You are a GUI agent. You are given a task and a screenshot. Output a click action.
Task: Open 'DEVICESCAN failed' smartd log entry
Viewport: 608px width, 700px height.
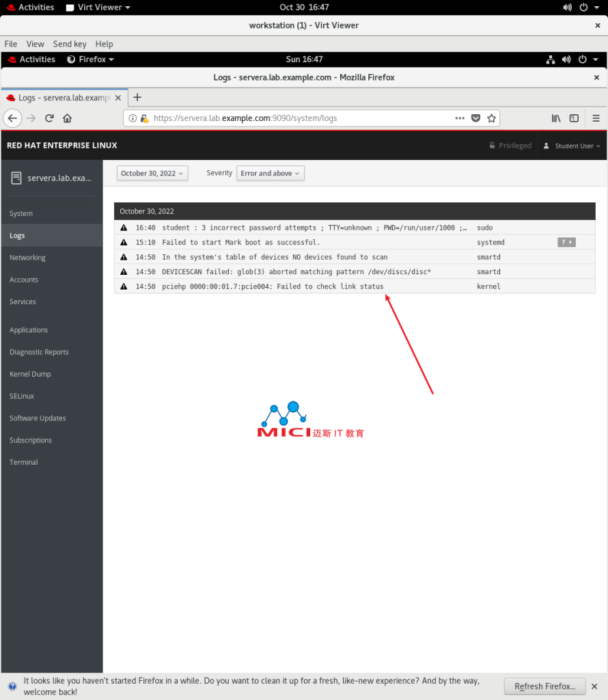355,271
